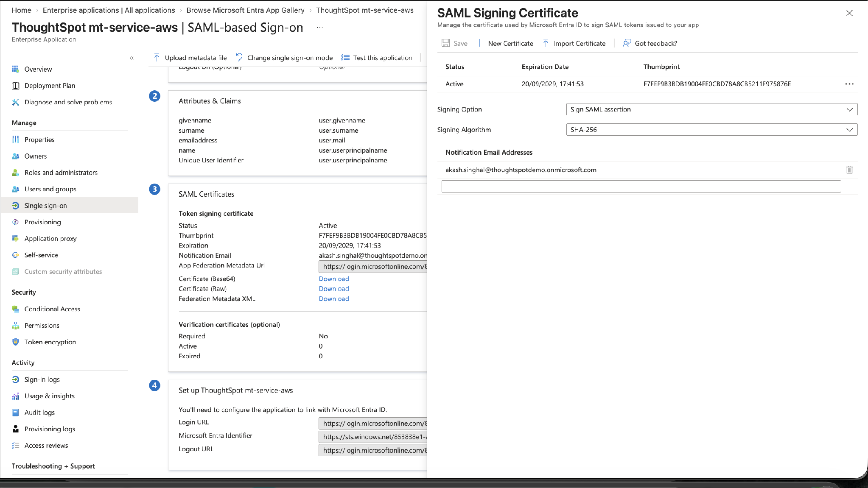This screenshot has width=868, height=488.
Task: Download Certificate (Raw)
Action: 334,289
